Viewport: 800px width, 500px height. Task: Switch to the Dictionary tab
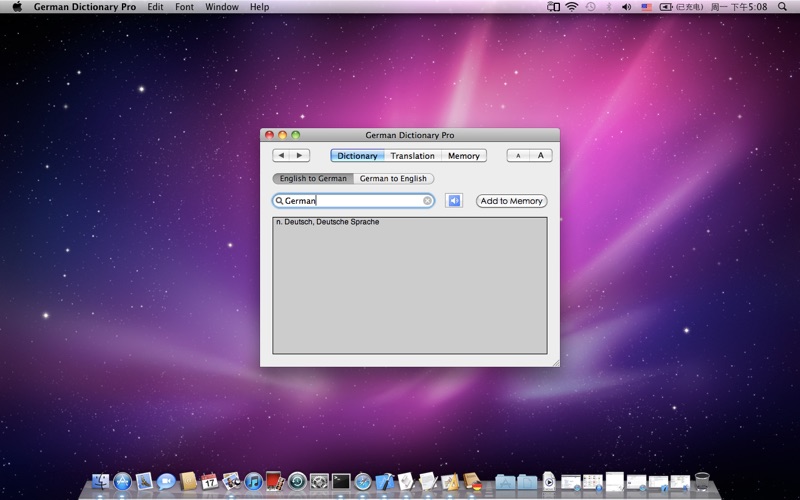pyautogui.click(x=357, y=156)
